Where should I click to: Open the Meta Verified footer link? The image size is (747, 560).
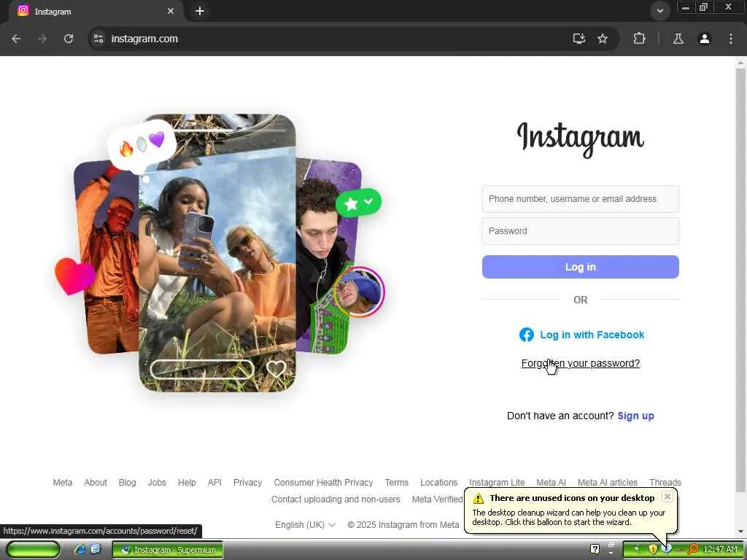[x=437, y=499]
